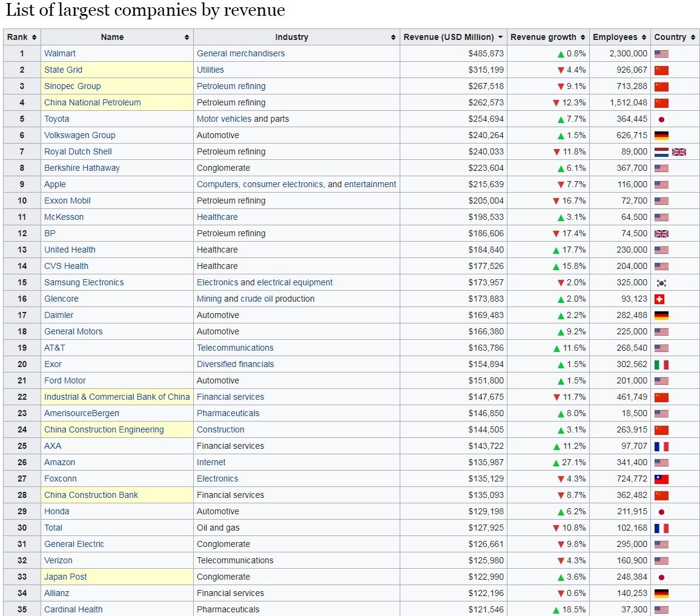Follow the Toyota link
Screen dimensions: 700x616
[57, 119]
